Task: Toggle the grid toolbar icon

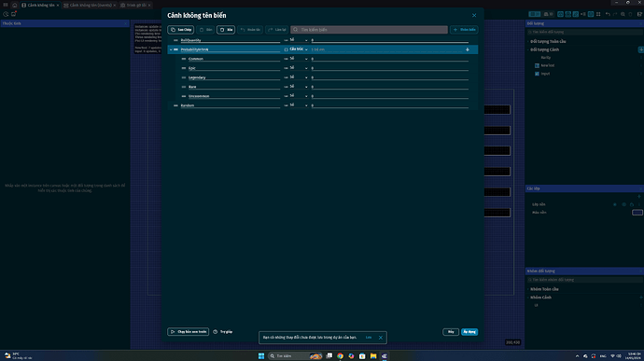Action: [598, 14]
